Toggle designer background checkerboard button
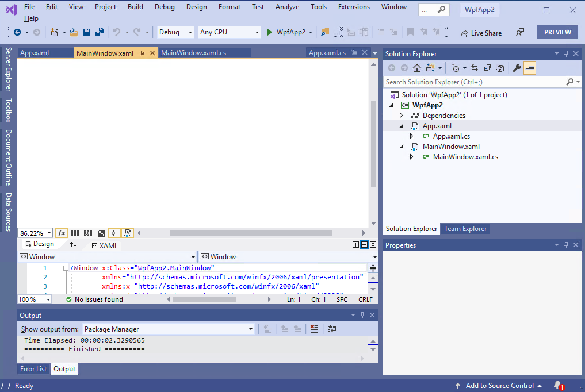The width and height of the screenshot is (585, 392). tap(101, 233)
